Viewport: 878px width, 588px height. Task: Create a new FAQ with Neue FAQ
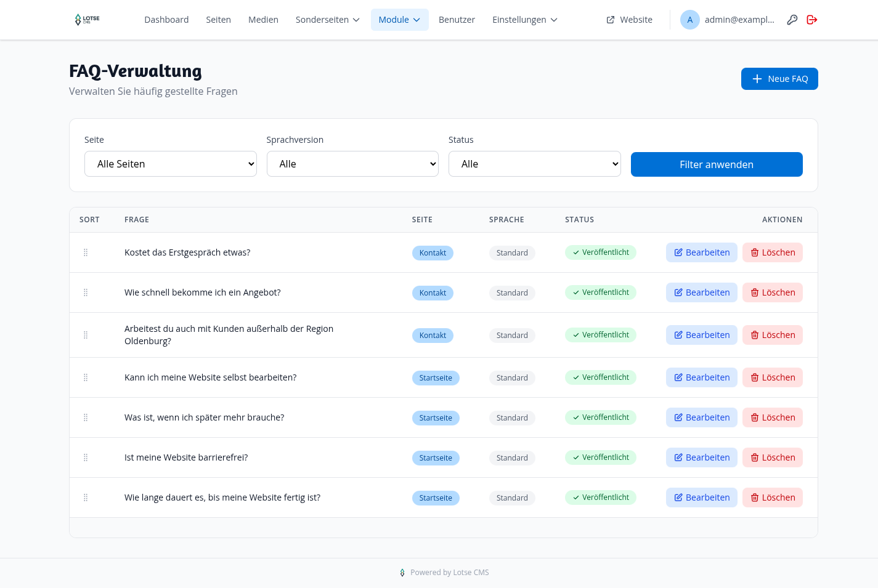(x=779, y=79)
